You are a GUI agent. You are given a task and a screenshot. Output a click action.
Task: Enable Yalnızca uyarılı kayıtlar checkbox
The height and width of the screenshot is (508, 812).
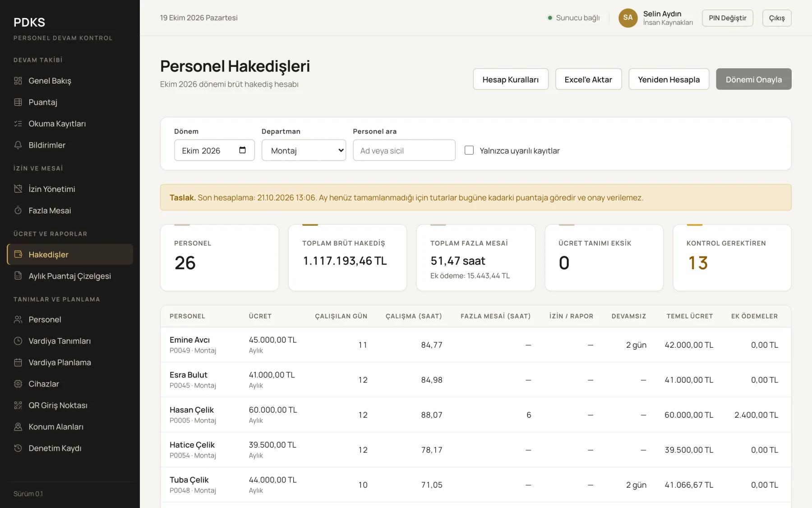[x=469, y=150]
